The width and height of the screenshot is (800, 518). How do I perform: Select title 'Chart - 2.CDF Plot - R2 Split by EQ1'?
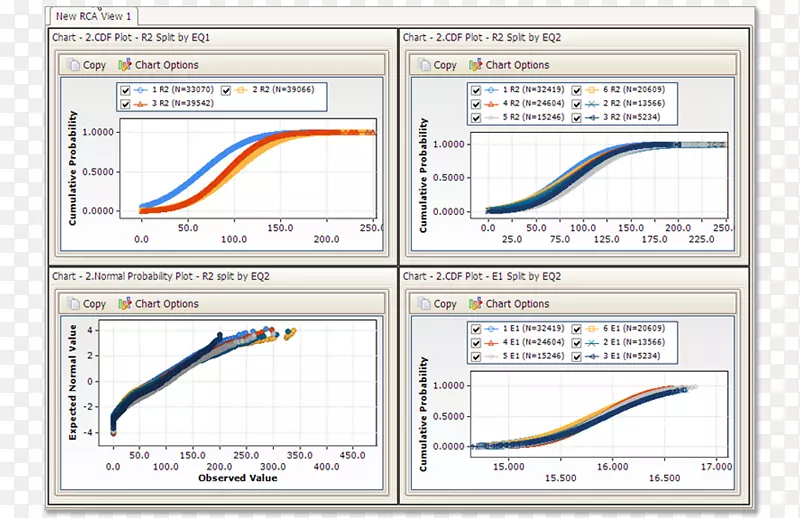(x=131, y=37)
